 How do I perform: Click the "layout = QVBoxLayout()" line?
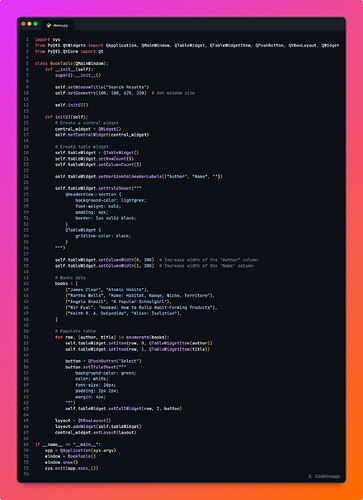point(83,421)
